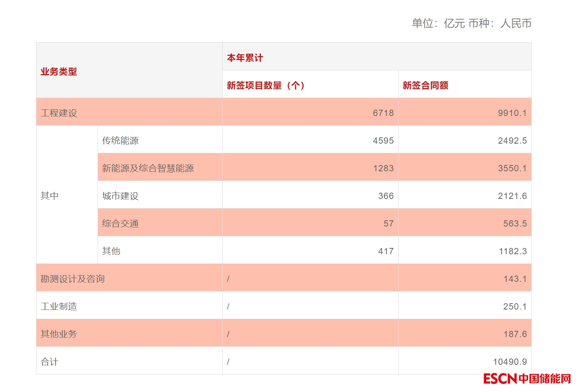Click the 其中 merged cell
The image size is (582, 392).
pos(50,196)
